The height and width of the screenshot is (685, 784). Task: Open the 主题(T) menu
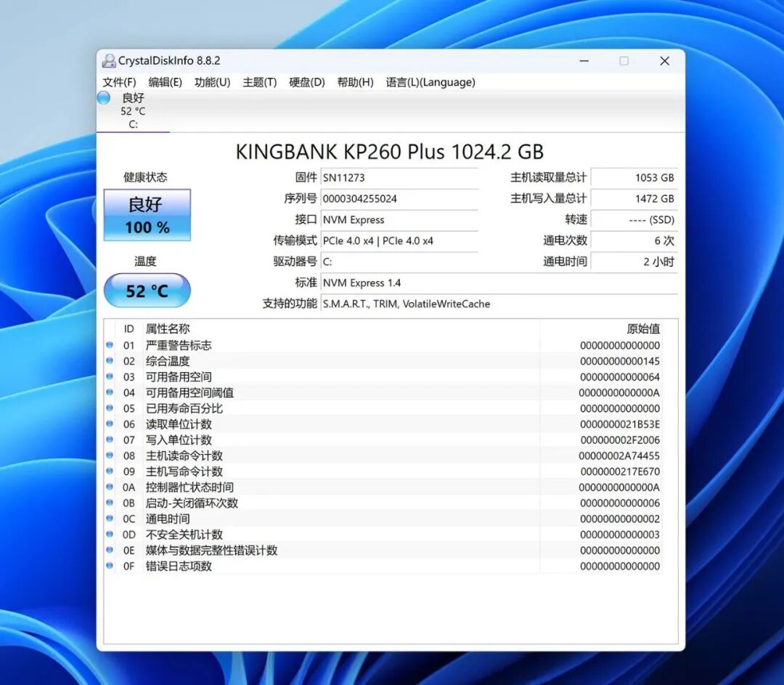pos(259,82)
